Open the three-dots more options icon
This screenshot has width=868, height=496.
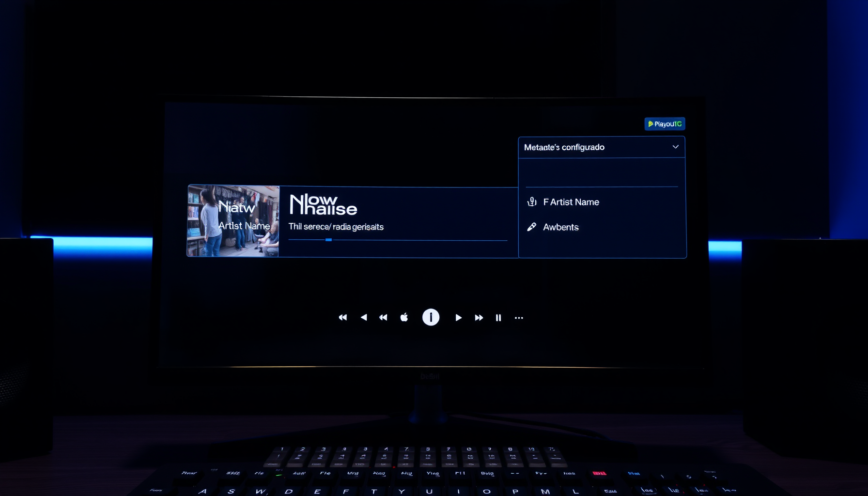pyautogui.click(x=519, y=318)
